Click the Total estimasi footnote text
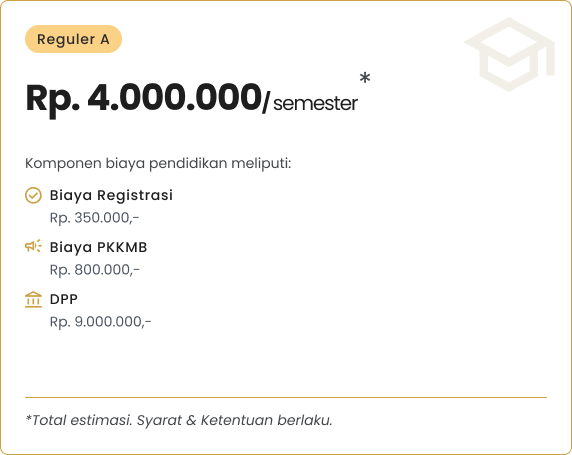The height and width of the screenshot is (455, 572). coord(79,420)
